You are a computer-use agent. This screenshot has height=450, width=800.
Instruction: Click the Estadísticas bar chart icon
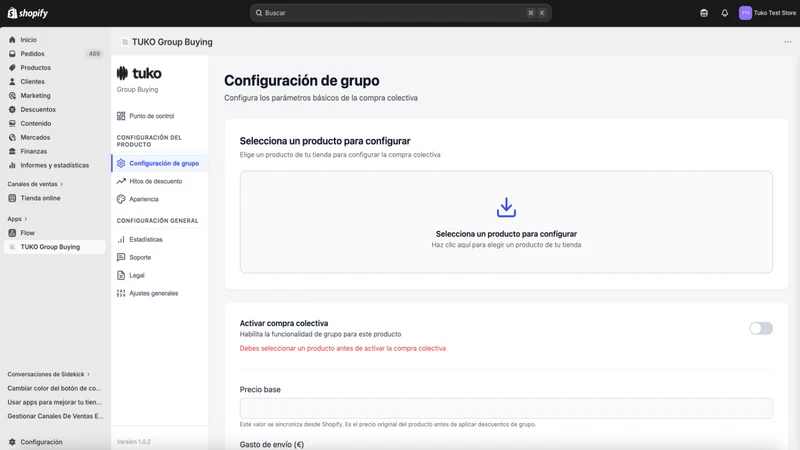121,239
